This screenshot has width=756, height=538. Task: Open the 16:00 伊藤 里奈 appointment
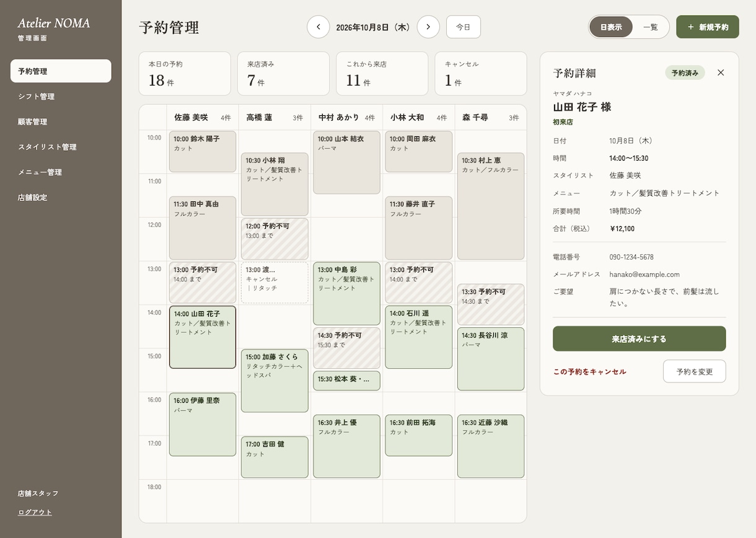pyautogui.click(x=203, y=425)
